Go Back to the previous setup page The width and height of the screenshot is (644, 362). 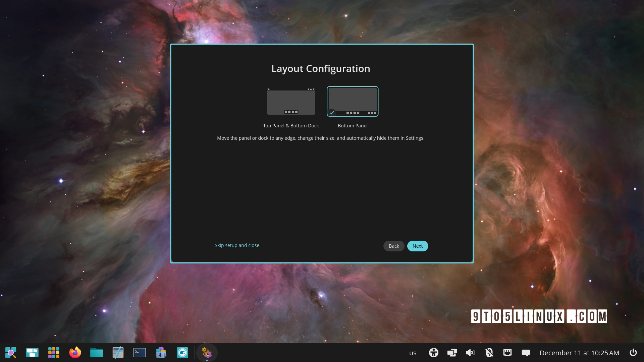click(394, 246)
